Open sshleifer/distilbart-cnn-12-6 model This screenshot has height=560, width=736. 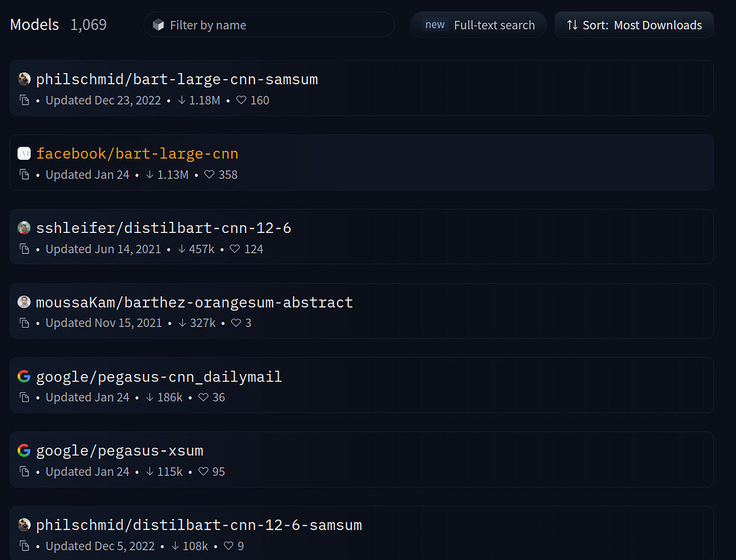click(x=164, y=228)
